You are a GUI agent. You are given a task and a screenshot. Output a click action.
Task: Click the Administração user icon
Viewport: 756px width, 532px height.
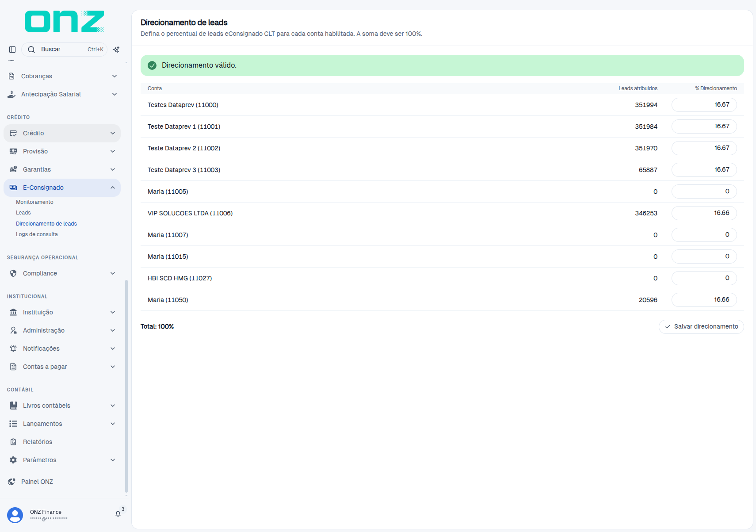click(x=13, y=330)
